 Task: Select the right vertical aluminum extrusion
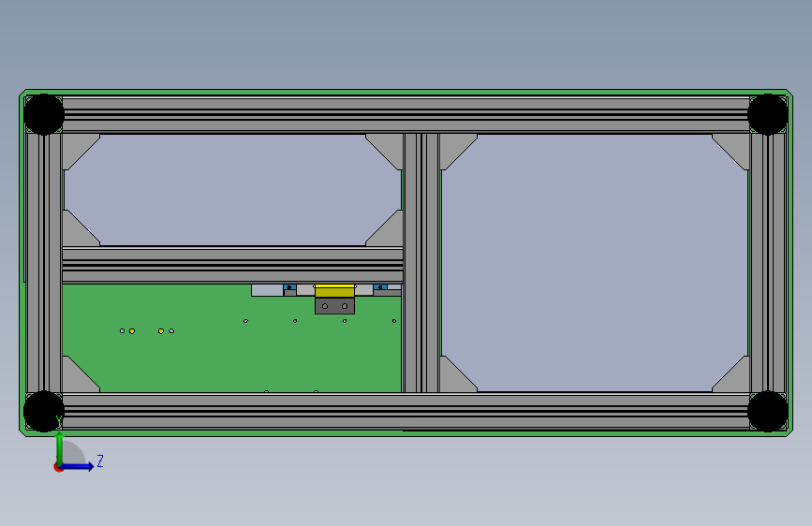click(x=768, y=263)
